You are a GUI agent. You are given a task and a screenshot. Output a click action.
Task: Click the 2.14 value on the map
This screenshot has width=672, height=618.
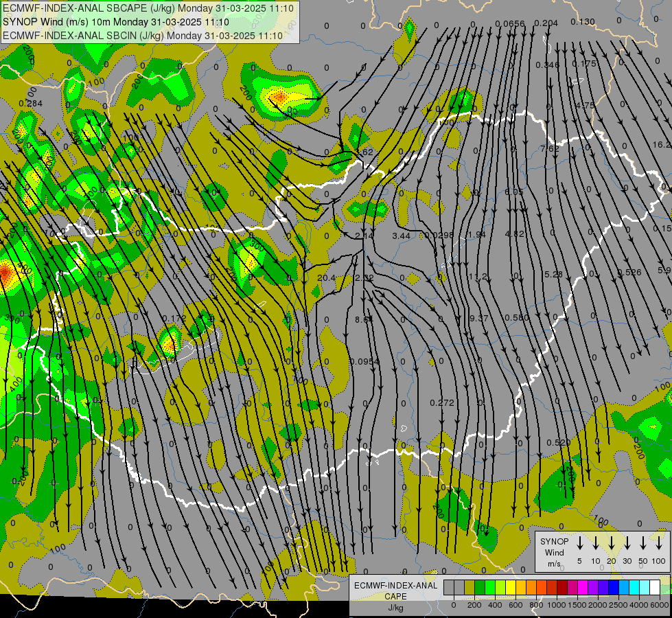point(364,236)
